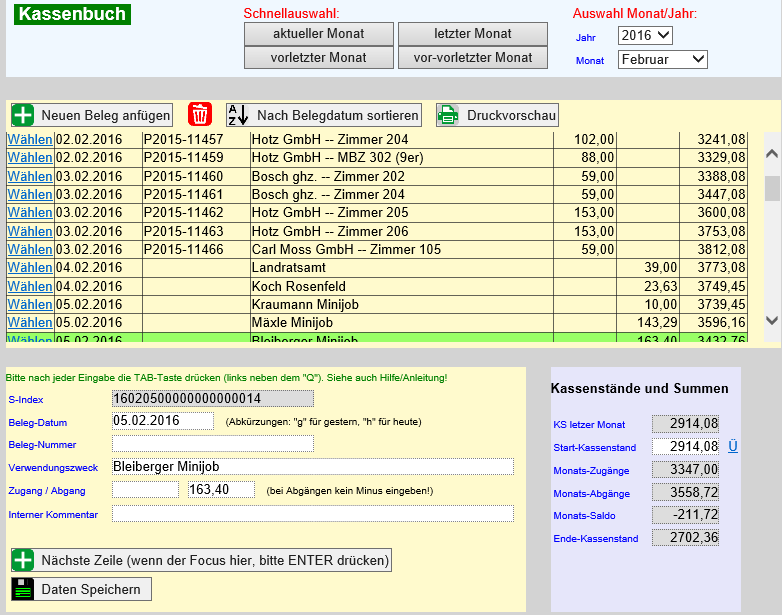This screenshot has height=615, width=782.
Task: Click the Ende-Kassenstand value 2702,36
Action: pos(685,537)
